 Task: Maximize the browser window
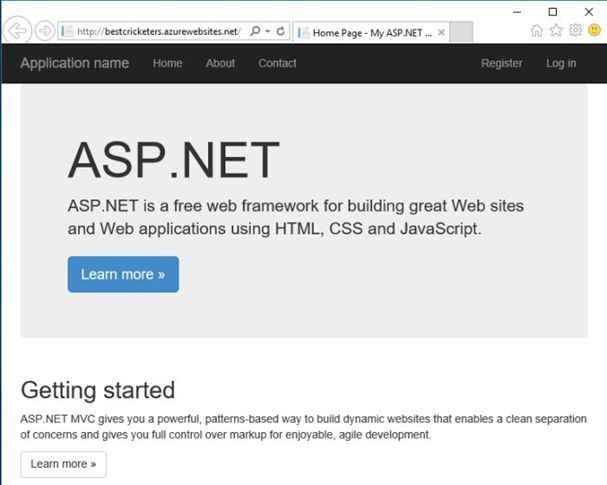tap(553, 12)
